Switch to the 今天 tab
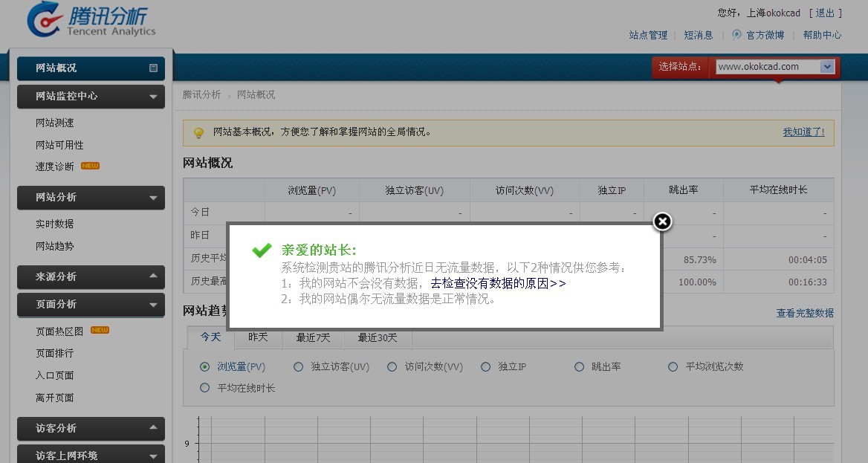868x463 pixels. [x=211, y=337]
